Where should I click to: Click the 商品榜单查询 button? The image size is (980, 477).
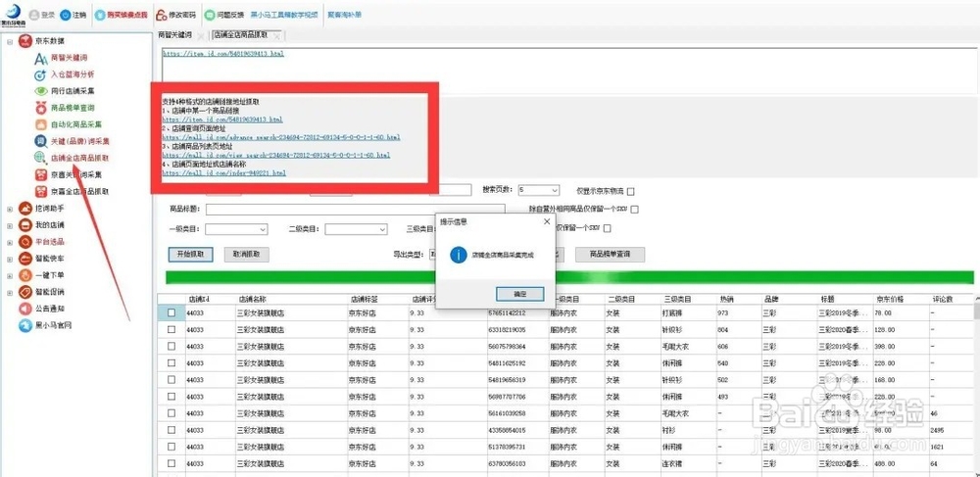click(x=610, y=255)
